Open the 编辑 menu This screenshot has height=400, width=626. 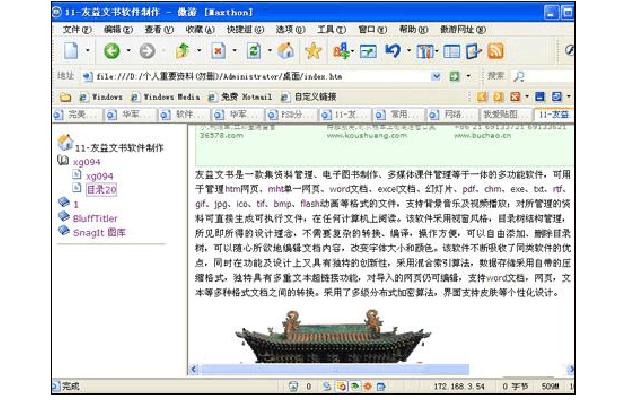pos(118,29)
